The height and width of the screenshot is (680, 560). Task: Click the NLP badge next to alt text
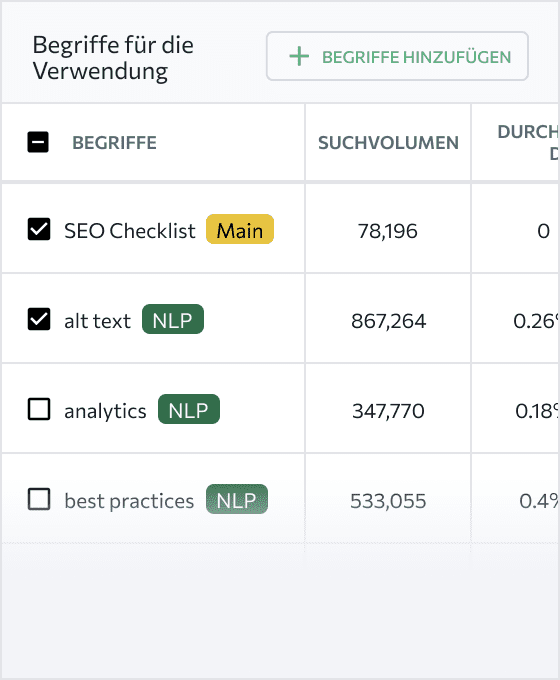pyautogui.click(x=173, y=320)
